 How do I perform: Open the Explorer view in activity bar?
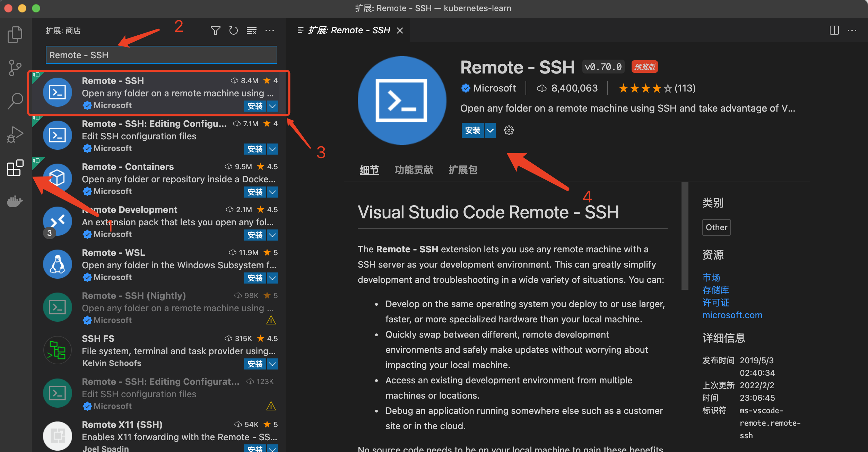tap(15, 35)
